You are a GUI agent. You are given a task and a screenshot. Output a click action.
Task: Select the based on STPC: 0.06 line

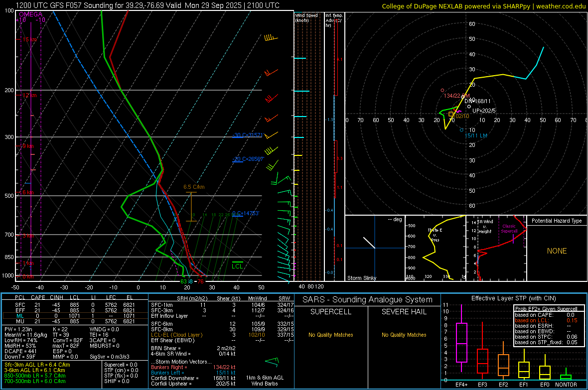point(546,337)
